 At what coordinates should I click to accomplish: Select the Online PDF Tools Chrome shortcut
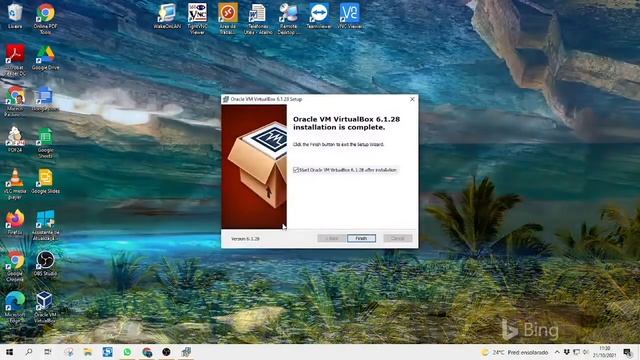45,19
